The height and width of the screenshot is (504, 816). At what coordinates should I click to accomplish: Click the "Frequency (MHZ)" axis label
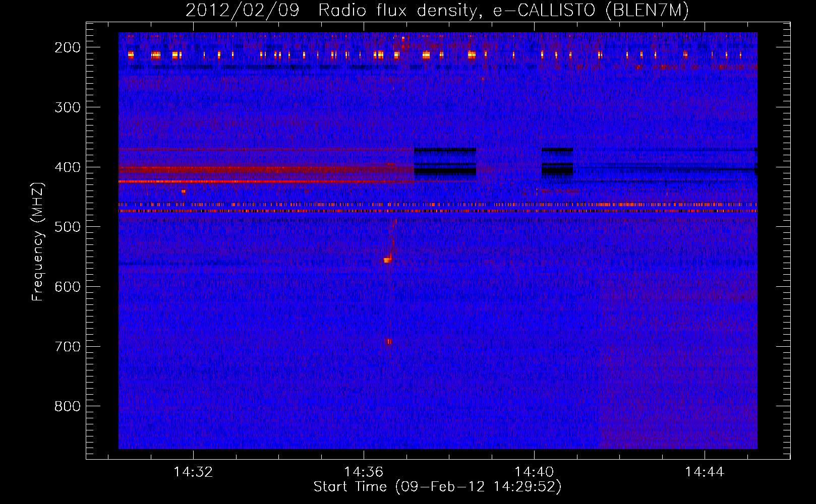click(38, 242)
